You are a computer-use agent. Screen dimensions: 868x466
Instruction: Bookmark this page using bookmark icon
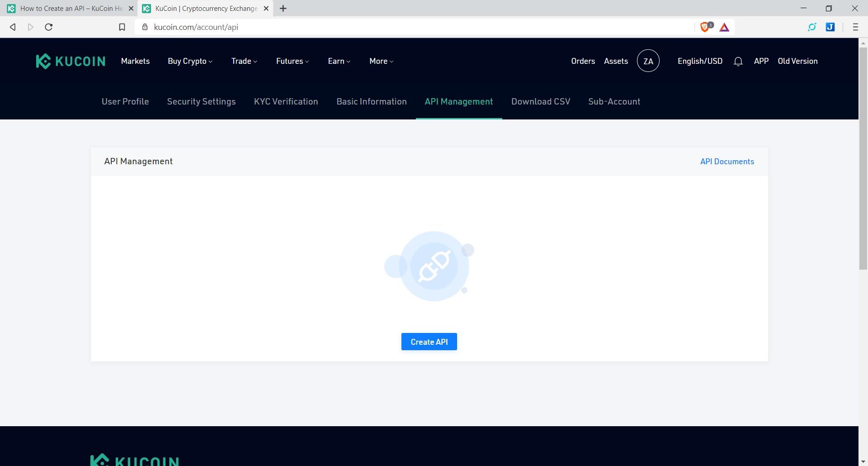point(122,27)
